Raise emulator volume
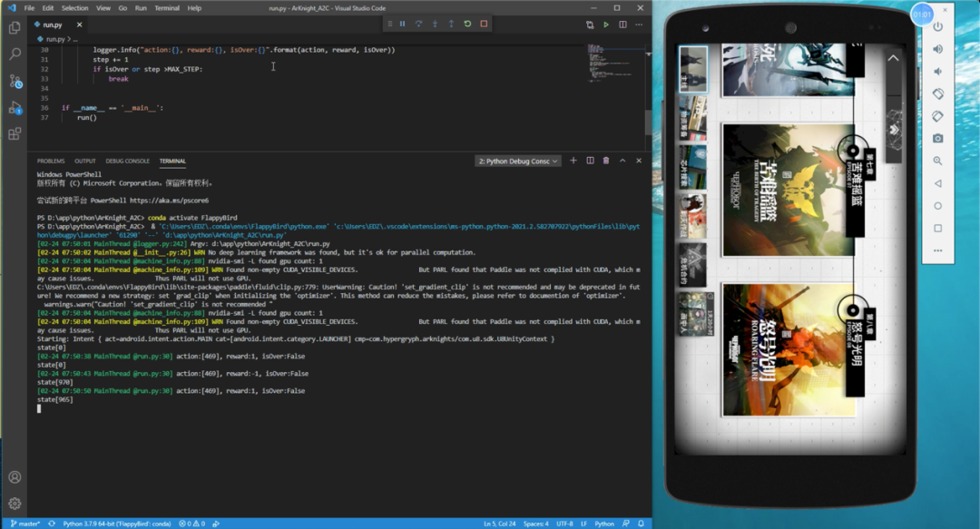Image resolution: width=980 pixels, height=529 pixels. tap(937, 49)
